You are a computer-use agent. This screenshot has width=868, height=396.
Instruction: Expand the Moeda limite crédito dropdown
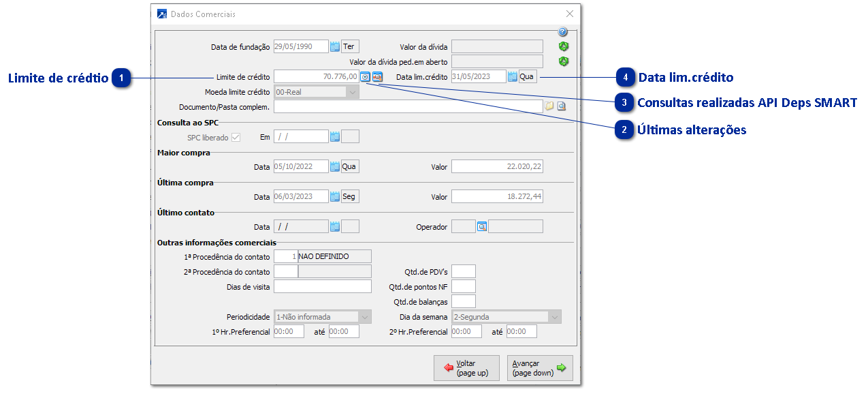click(x=352, y=92)
